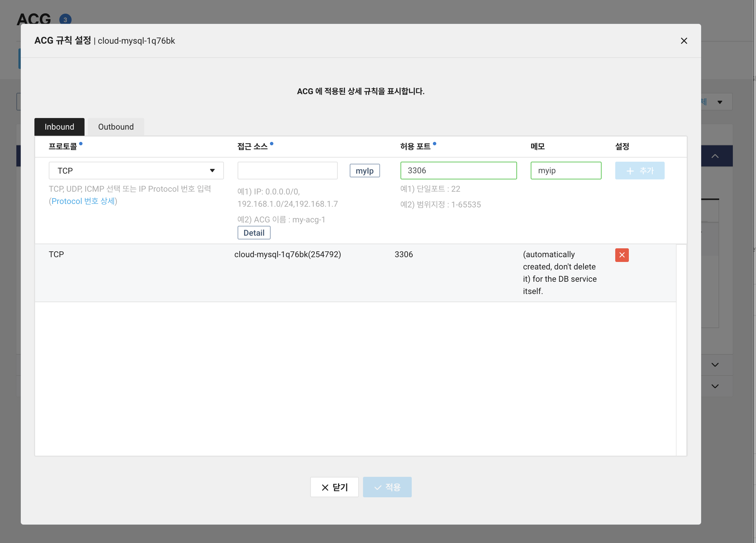The image size is (756, 543).
Task: Expand the bottom collapsed section chevron at right
Action: click(715, 386)
